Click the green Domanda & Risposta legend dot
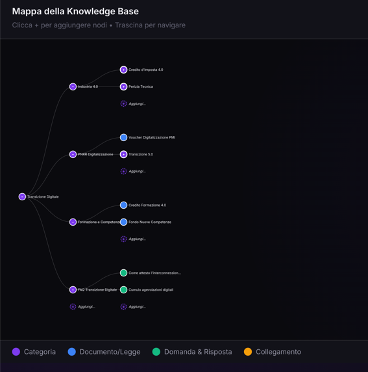 (156, 352)
